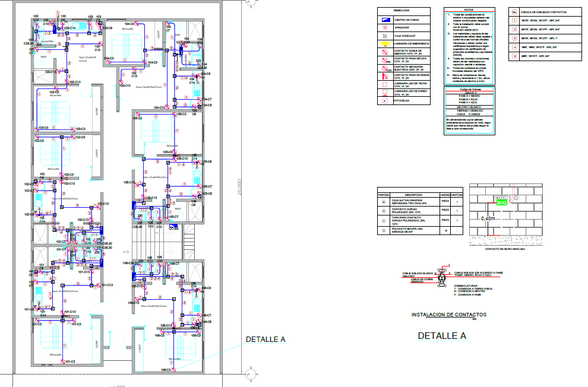
Task: Select the duplex receptacle wiring diagram symbol
Action: pyautogui.click(x=441, y=276)
